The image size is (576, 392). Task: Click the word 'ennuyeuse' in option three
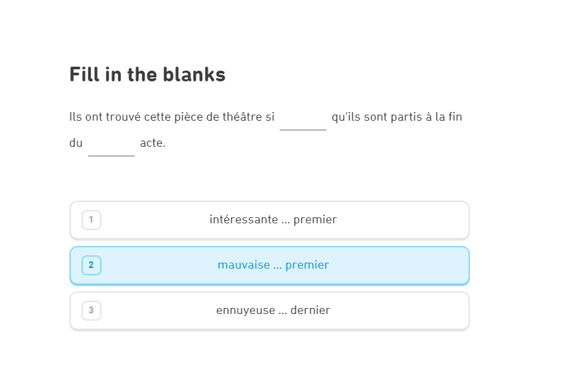coord(246,310)
